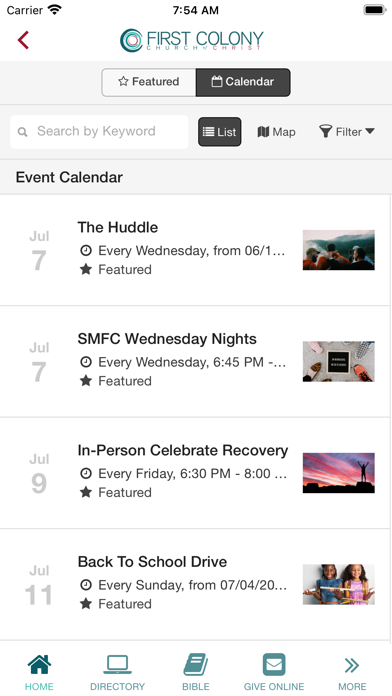The width and height of the screenshot is (392, 696).
Task: Open SMFC Wednesday Nights event
Action: tap(195, 361)
